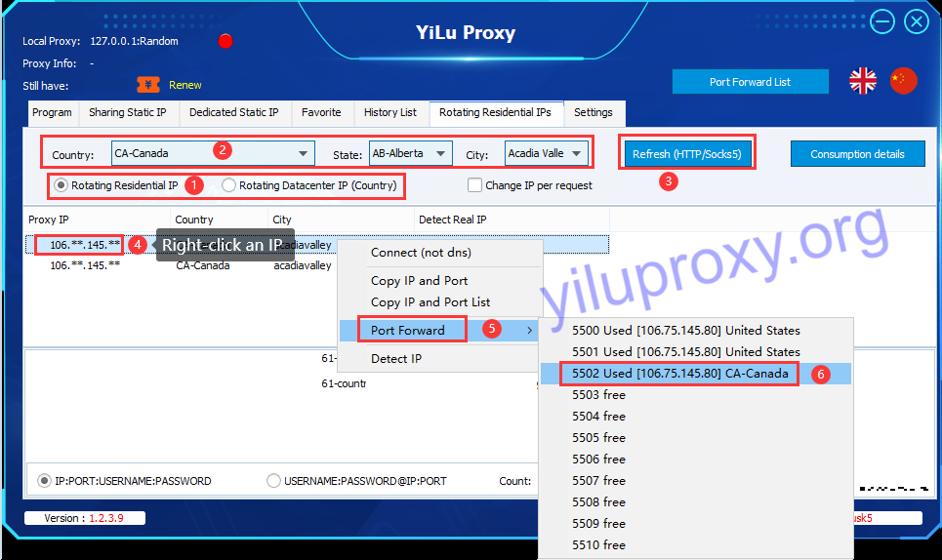Open Consumption details
Screen dimensions: 942x560
(x=857, y=154)
